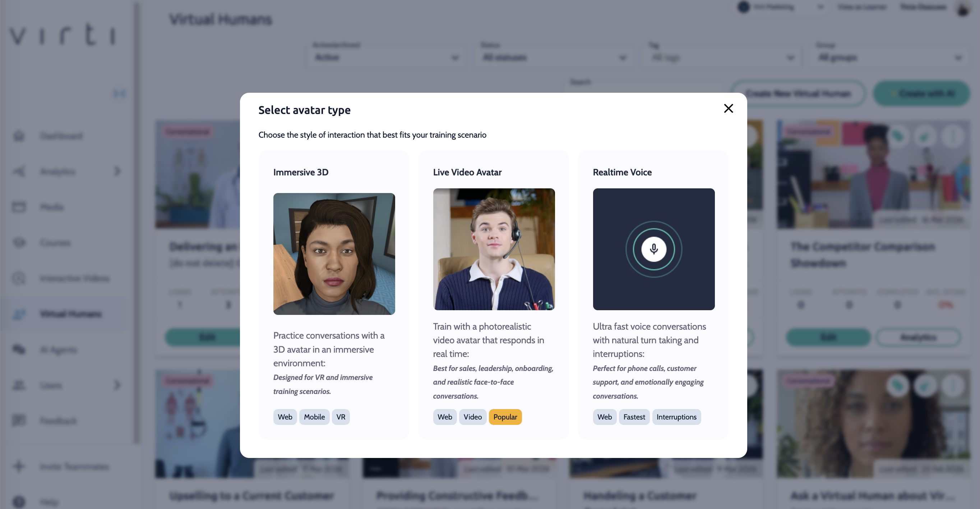Click the Invite Teammates plus icon
The width and height of the screenshot is (980, 509).
point(19,466)
